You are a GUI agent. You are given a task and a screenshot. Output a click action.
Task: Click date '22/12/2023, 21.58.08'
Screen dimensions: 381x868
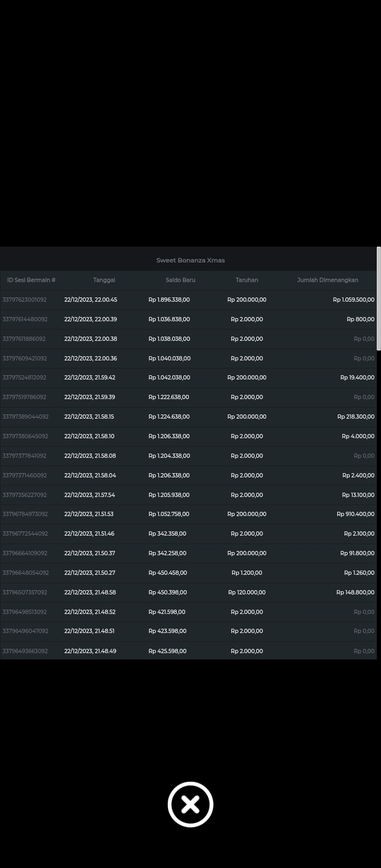90,456
